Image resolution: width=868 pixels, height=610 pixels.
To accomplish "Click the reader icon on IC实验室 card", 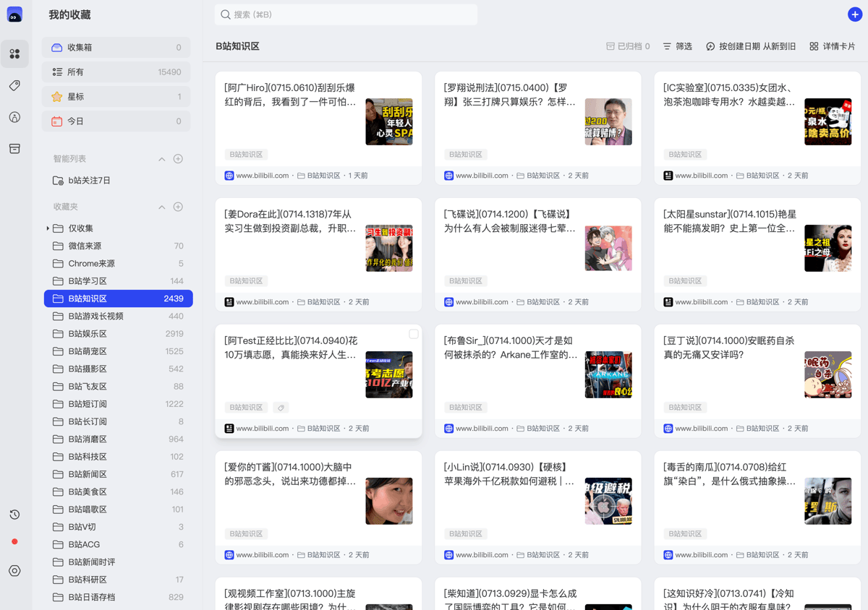I will (668, 176).
